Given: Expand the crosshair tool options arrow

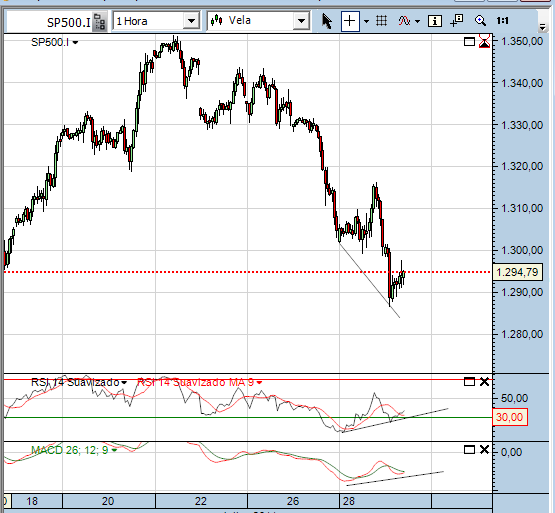Looking at the screenshot, I should click(x=366, y=22).
